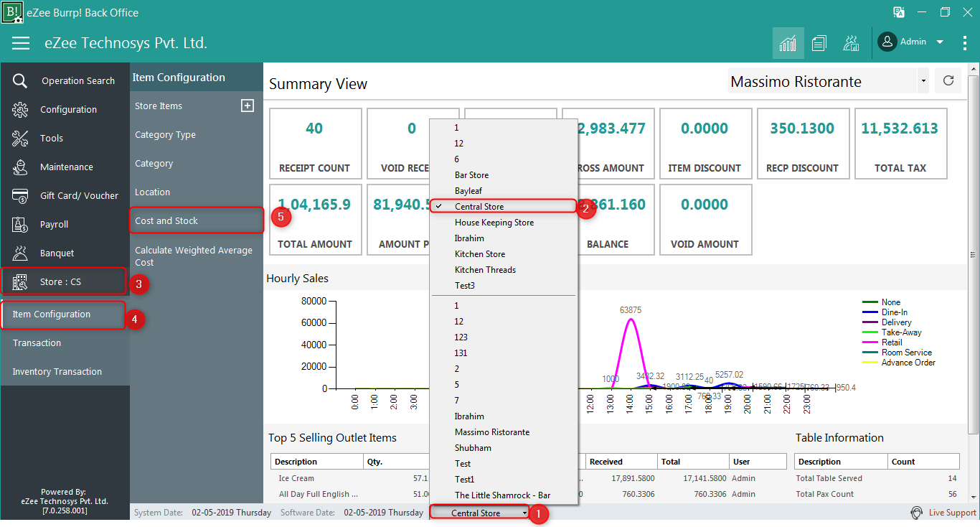Click the Tools wrench icon

pos(20,139)
